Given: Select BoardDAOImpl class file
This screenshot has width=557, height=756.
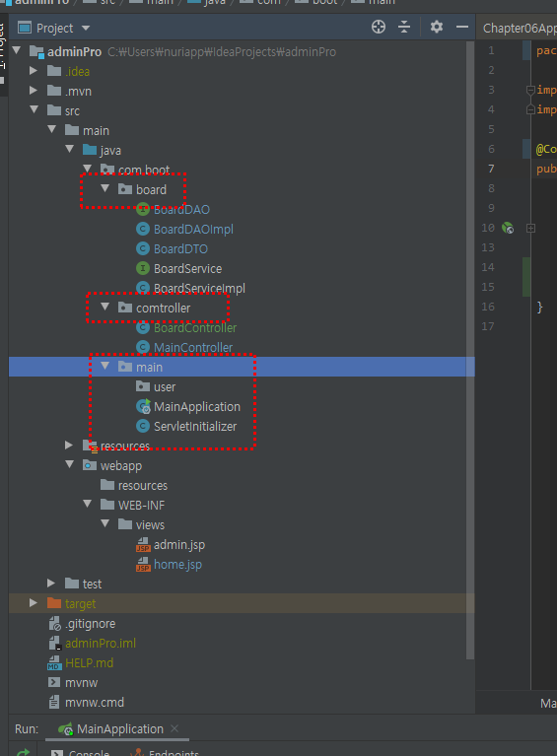Looking at the screenshot, I should (193, 230).
